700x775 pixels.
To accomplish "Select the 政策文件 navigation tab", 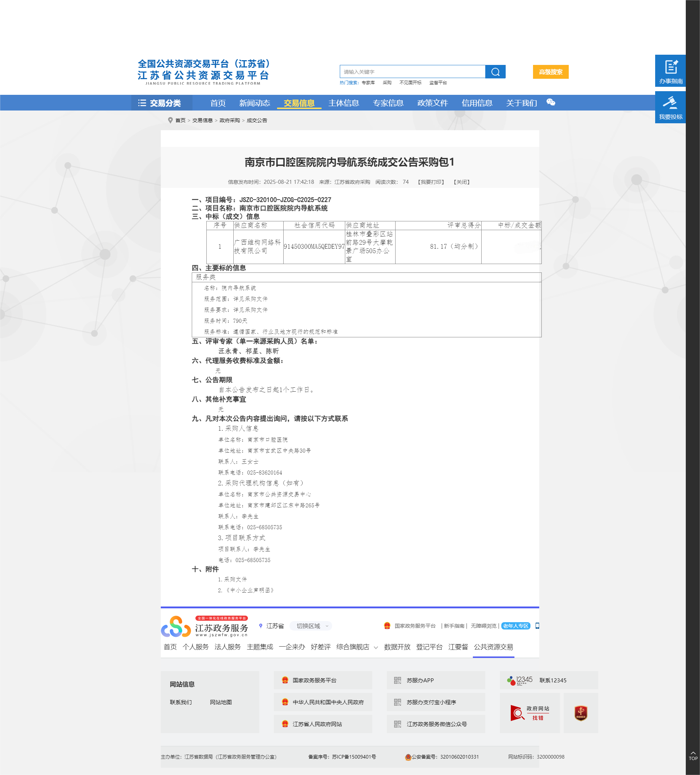I will [432, 103].
